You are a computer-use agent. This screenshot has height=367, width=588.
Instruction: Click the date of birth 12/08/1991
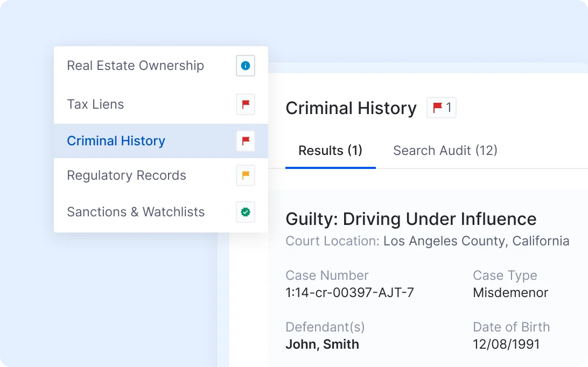click(x=506, y=344)
